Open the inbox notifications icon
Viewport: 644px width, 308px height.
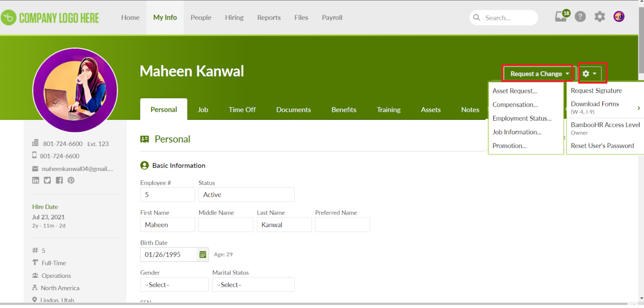click(561, 17)
